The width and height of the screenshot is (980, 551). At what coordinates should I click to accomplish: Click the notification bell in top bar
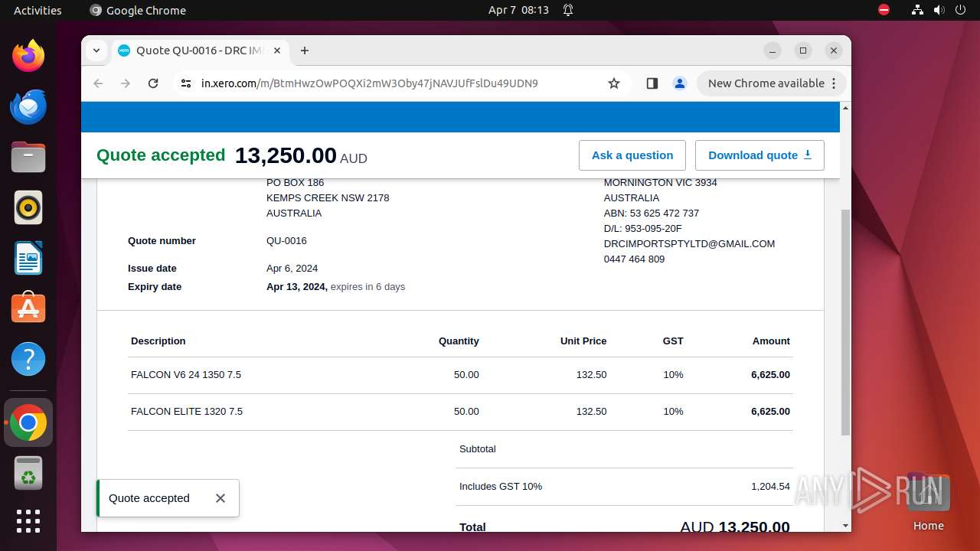pyautogui.click(x=568, y=10)
